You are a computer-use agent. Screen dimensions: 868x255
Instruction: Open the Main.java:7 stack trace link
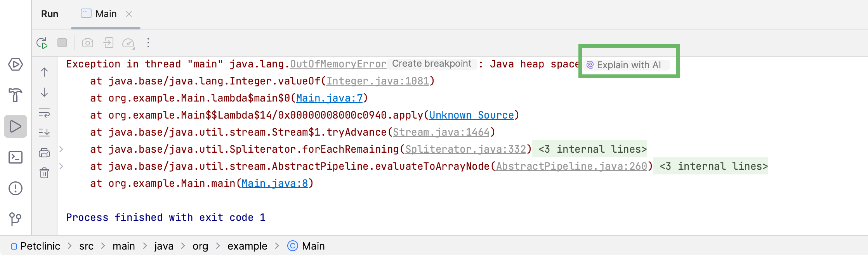click(329, 98)
